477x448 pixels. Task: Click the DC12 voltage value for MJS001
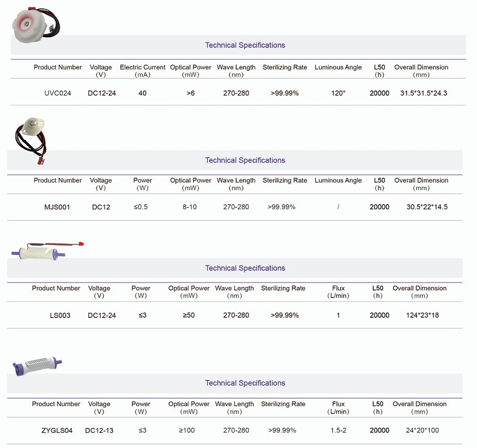pyautogui.click(x=101, y=207)
